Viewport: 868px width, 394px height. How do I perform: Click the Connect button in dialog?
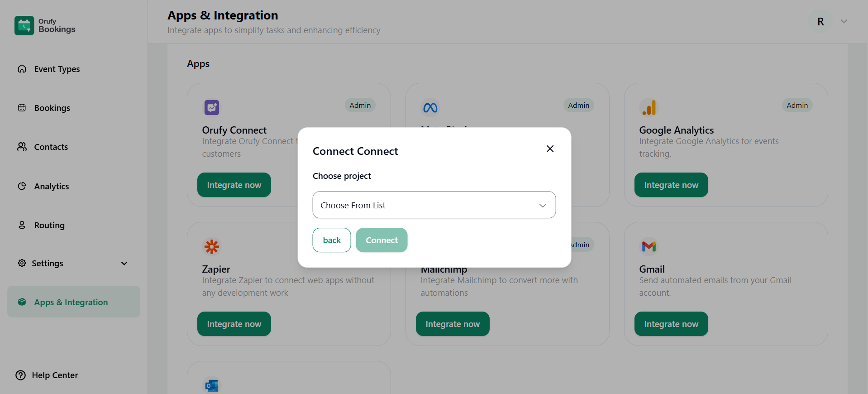381,240
